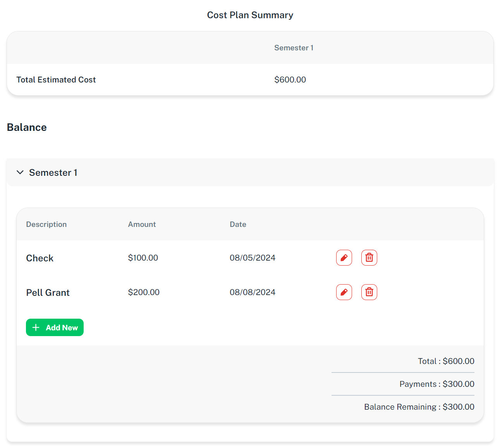The height and width of the screenshot is (448, 500).
Task: Click the Description column header
Action: pos(46,225)
